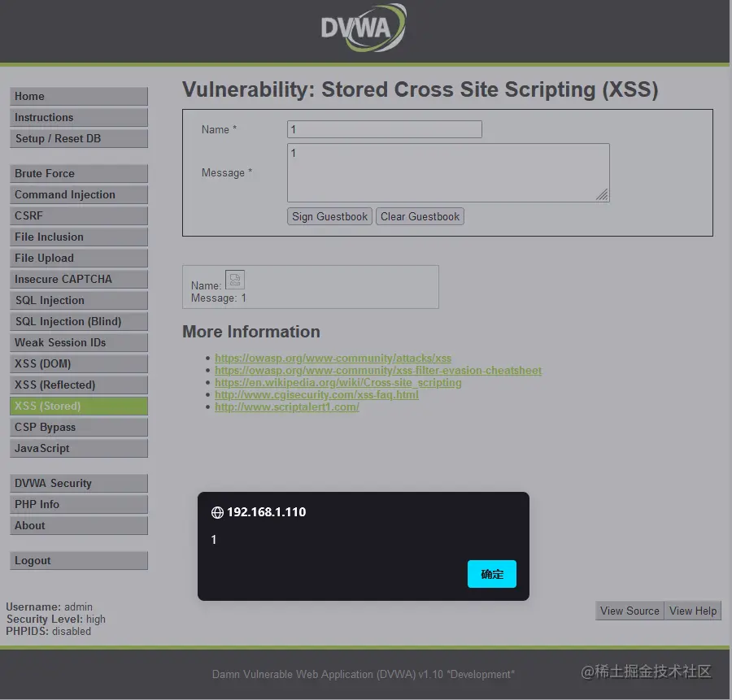This screenshot has width=732, height=700.
Task: Click the "Message *" field label
Action: 227,172
